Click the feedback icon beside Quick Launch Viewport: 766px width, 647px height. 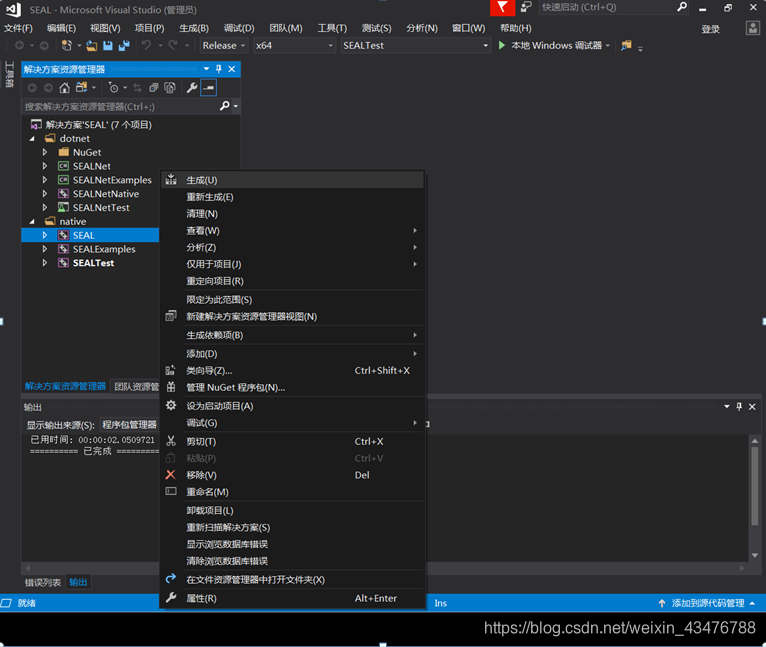pos(526,7)
